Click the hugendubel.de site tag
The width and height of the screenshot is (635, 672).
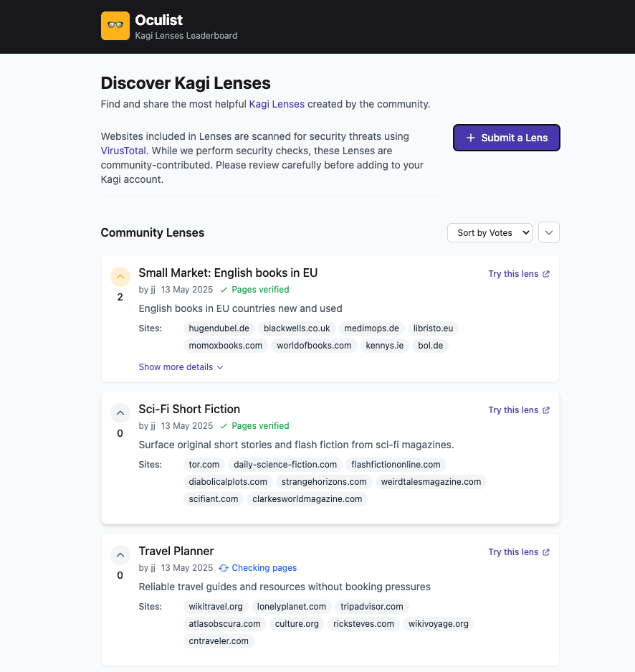coord(219,328)
